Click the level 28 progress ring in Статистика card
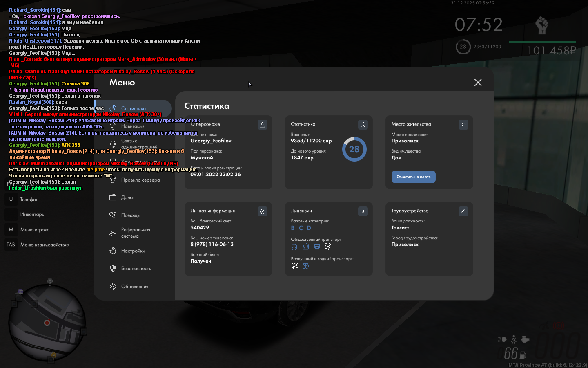 point(354,149)
